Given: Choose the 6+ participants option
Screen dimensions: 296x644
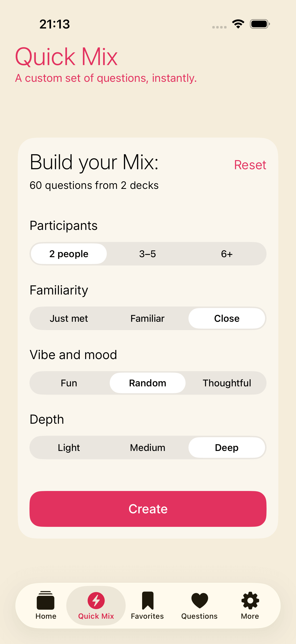Looking at the screenshot, I should coord(227,254).
